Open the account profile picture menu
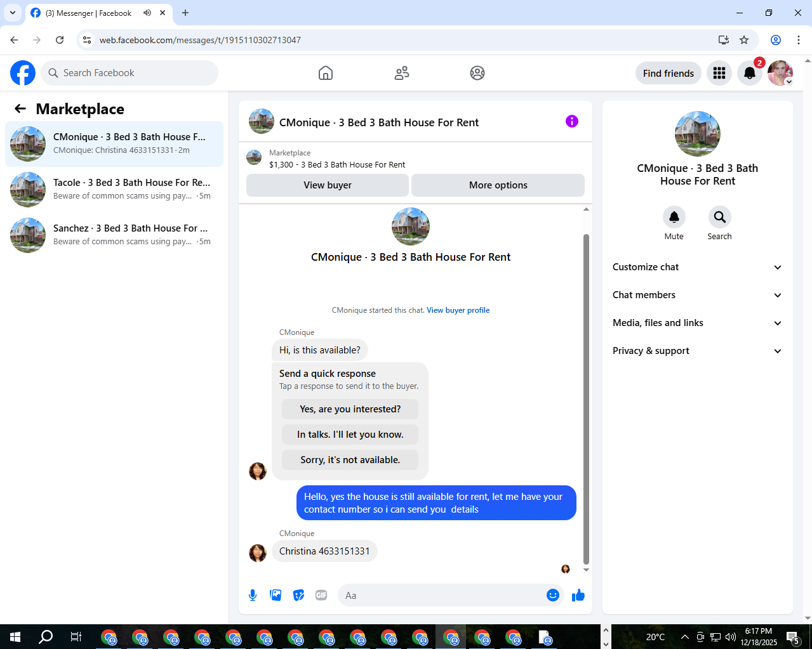 click(x=780, y=73)
